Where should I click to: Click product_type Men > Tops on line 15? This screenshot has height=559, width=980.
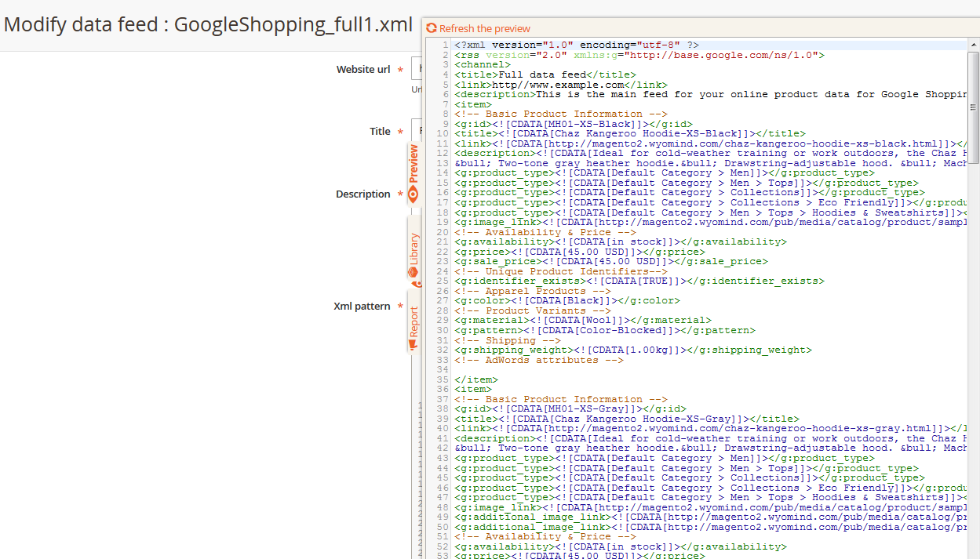point(686,183)
